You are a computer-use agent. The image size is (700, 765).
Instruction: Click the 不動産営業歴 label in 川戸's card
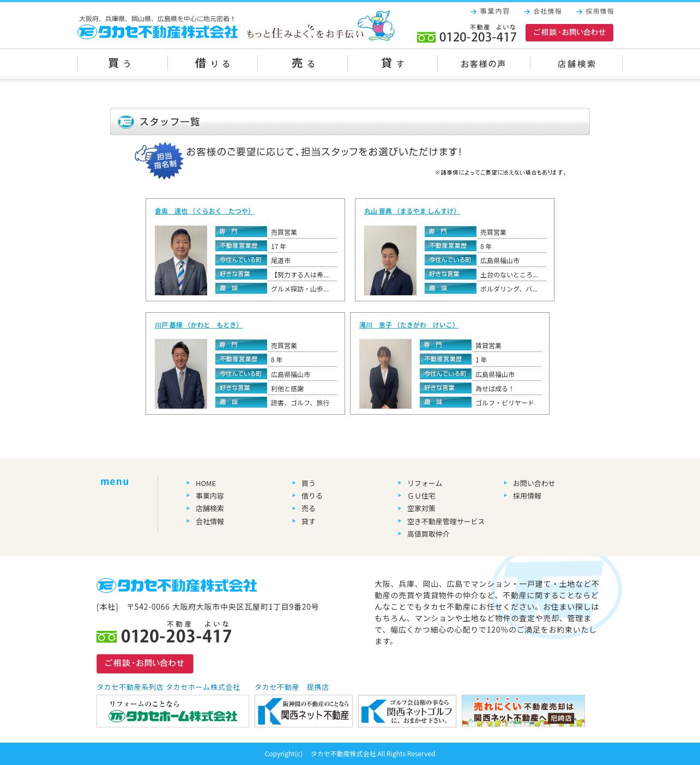[x=241, y=360]
